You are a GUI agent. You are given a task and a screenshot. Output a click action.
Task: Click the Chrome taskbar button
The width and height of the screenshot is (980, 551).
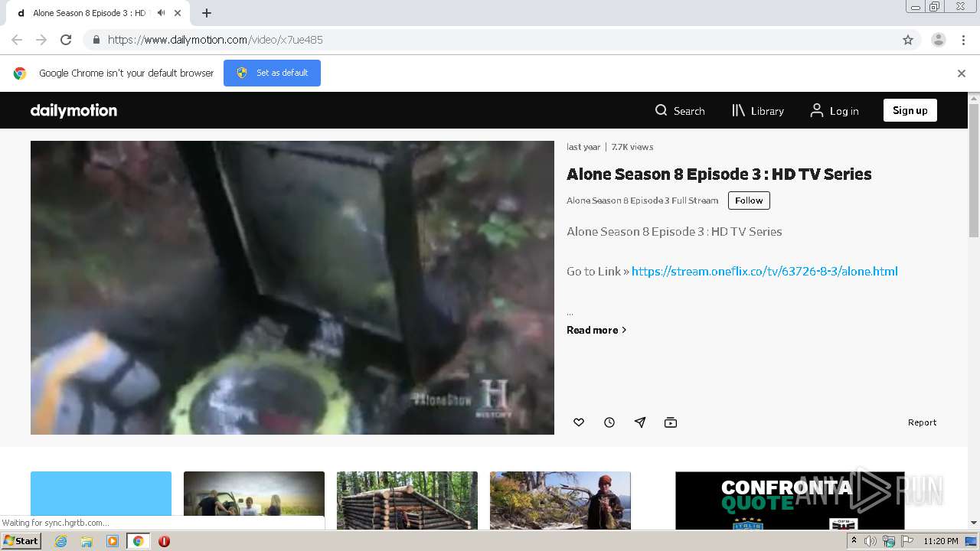139,541
